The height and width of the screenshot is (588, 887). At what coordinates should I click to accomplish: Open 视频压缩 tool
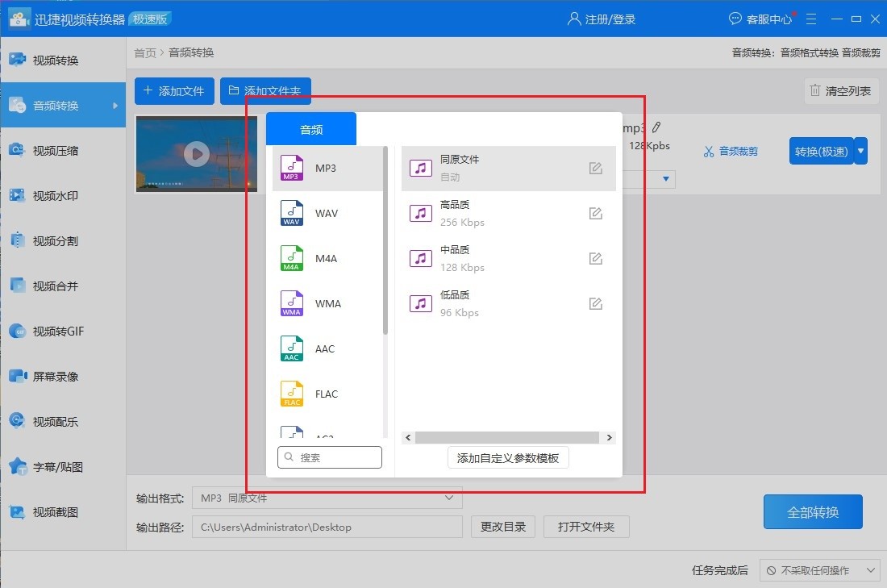click(62, 151)
